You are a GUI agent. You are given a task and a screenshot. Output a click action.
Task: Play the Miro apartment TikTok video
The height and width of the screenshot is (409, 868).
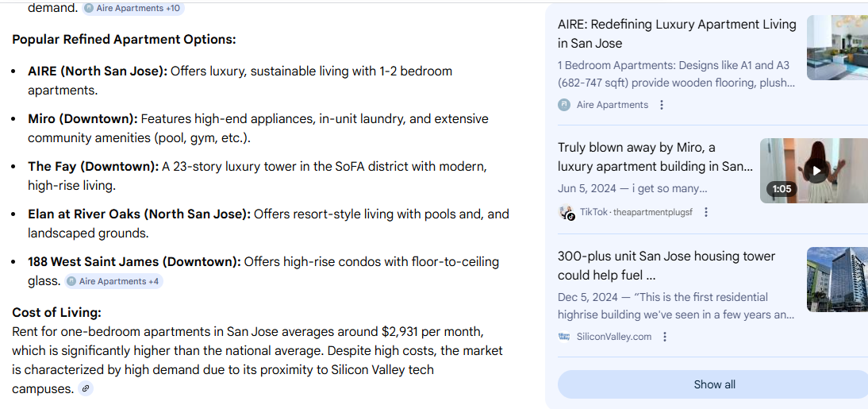[816, 170]
